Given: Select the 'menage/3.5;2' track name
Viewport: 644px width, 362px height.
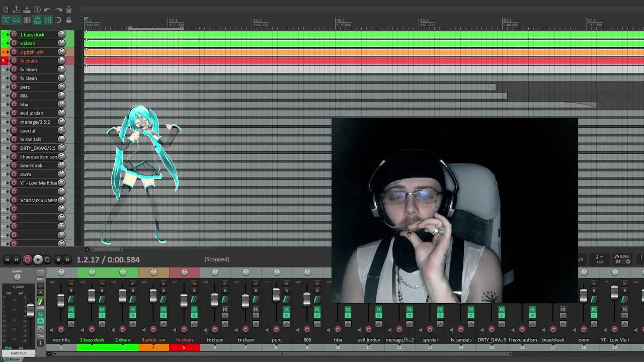Looking at the screenshot, I should coord(35,122).
